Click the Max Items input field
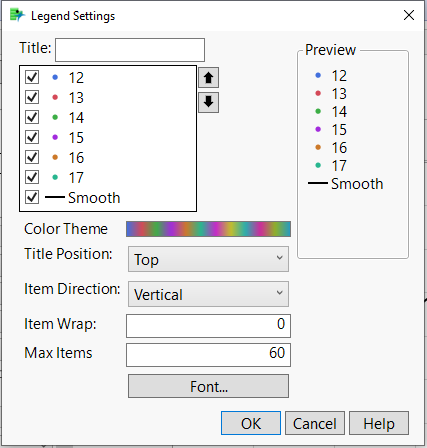427x448 pixels. pyautogui.click(x=208, y=355)
